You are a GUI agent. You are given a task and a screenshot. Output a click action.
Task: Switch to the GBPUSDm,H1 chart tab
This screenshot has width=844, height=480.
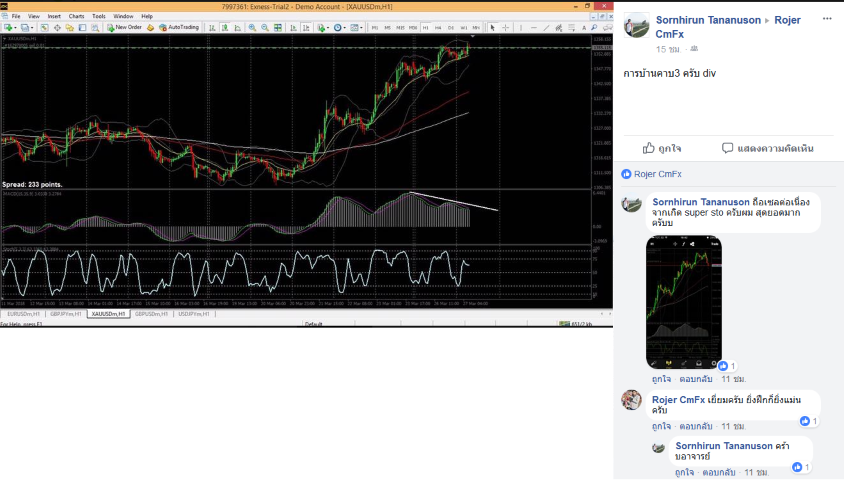pos(151,314)
